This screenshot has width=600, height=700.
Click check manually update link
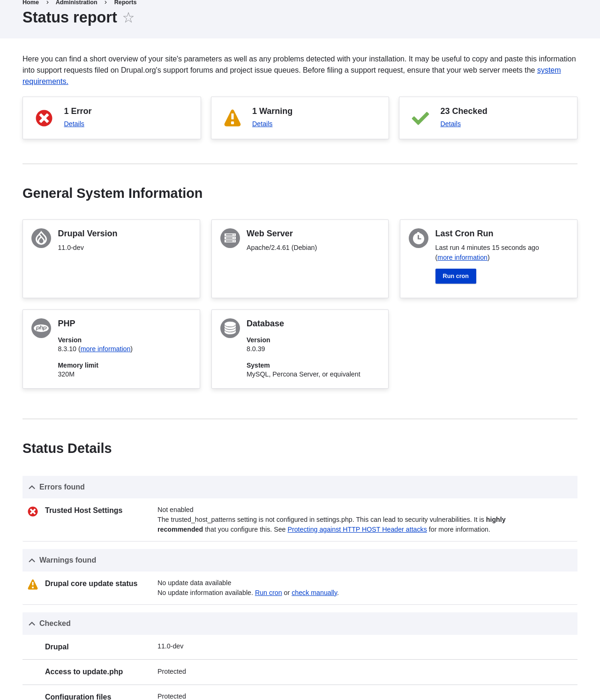pyautogui.click(x=314, y=593)
